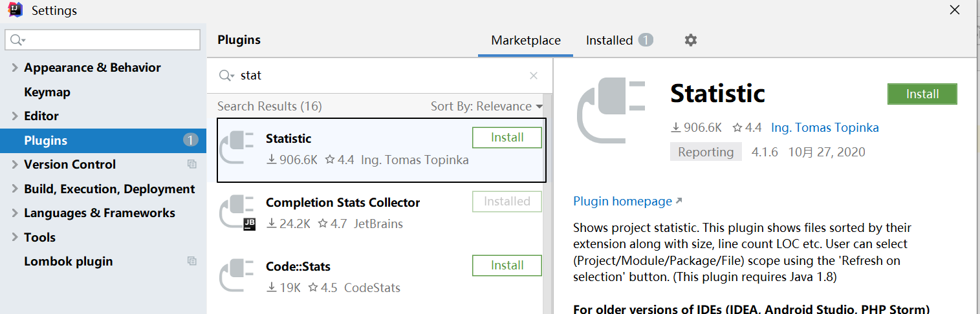Click the IntelliJ IDEA logo in title bar

tap(16, 10)
